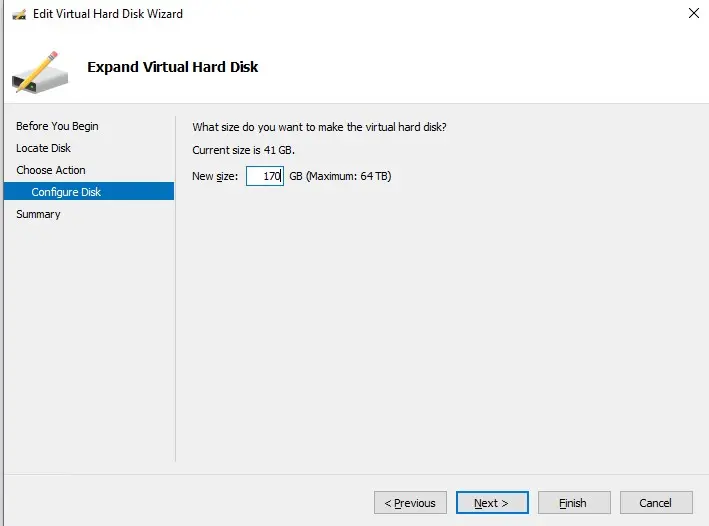Jump to the Summary step
The image size is (709, 526).
pos(38,214)
